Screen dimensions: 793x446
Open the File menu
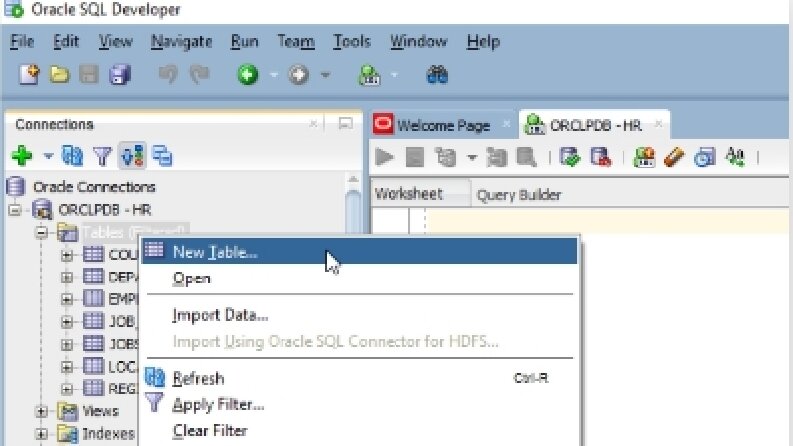point(22,41)
